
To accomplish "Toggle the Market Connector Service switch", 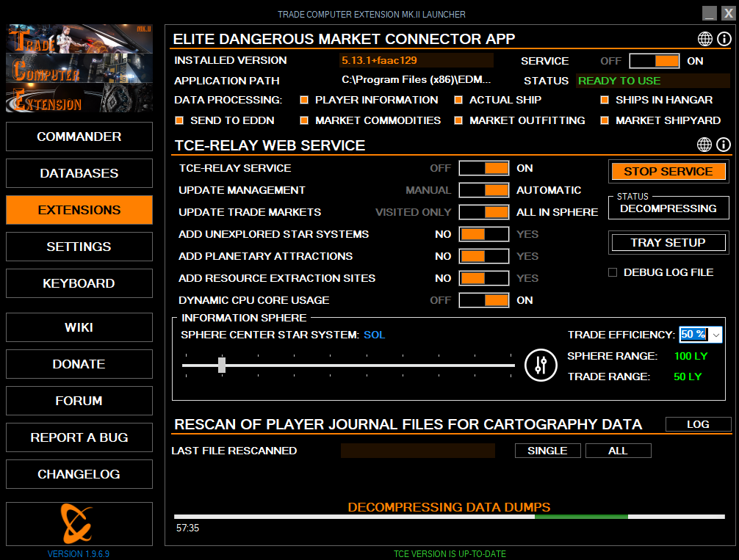I will pos(655,61).
